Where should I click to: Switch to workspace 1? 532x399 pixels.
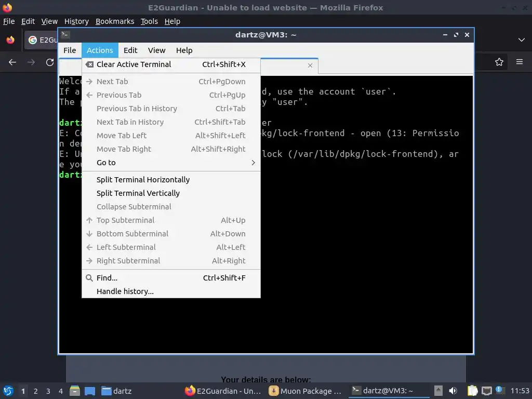23,391
